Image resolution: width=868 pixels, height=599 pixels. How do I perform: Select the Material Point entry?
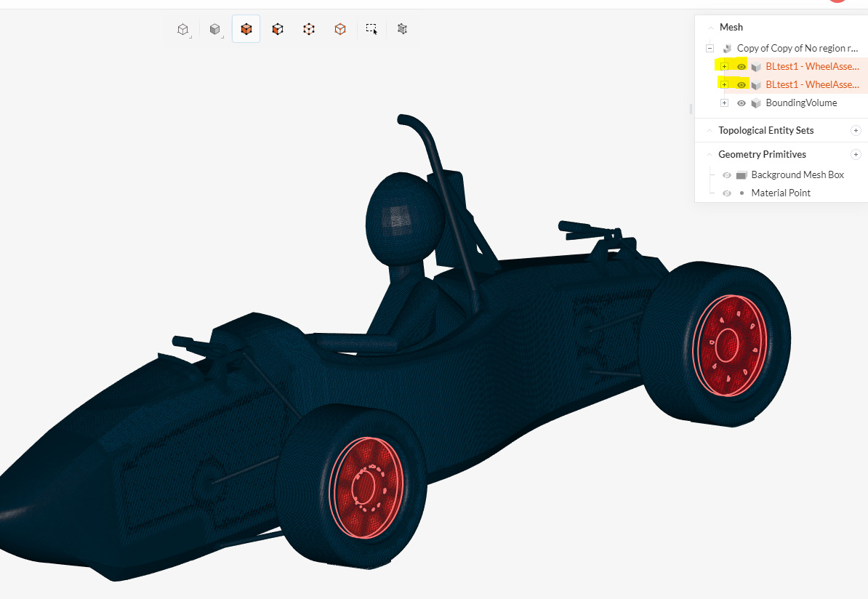coord(781,193)
